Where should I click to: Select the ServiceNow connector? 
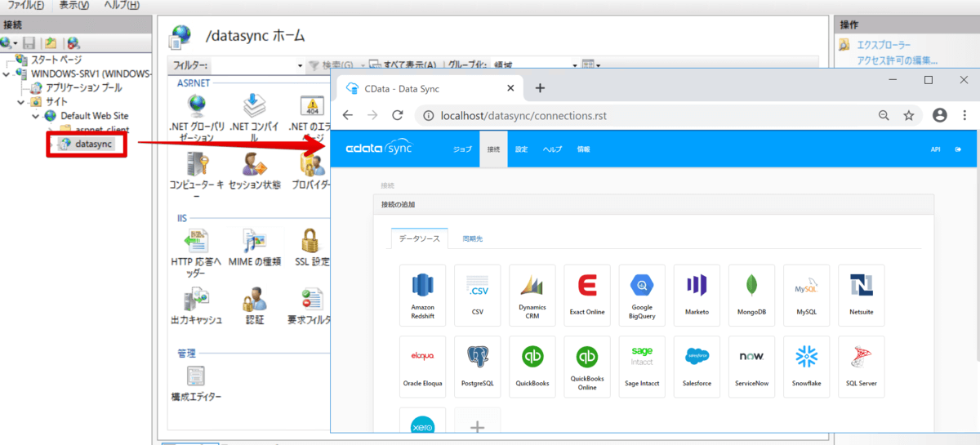click(751, 367)
